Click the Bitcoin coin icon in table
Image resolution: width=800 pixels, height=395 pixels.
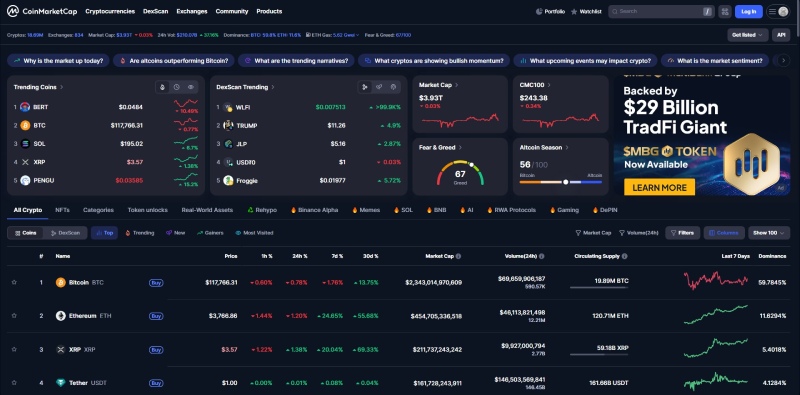tap(61, 282)
